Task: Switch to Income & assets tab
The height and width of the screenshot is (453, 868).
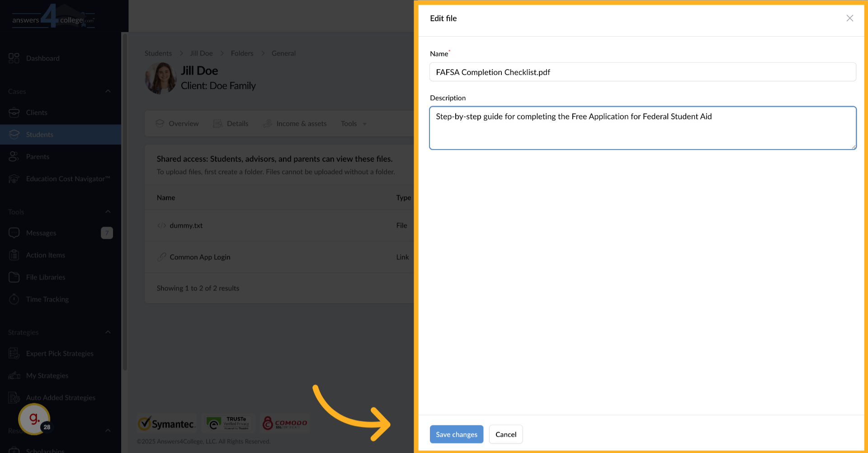Action: click(x=295, y=124)
